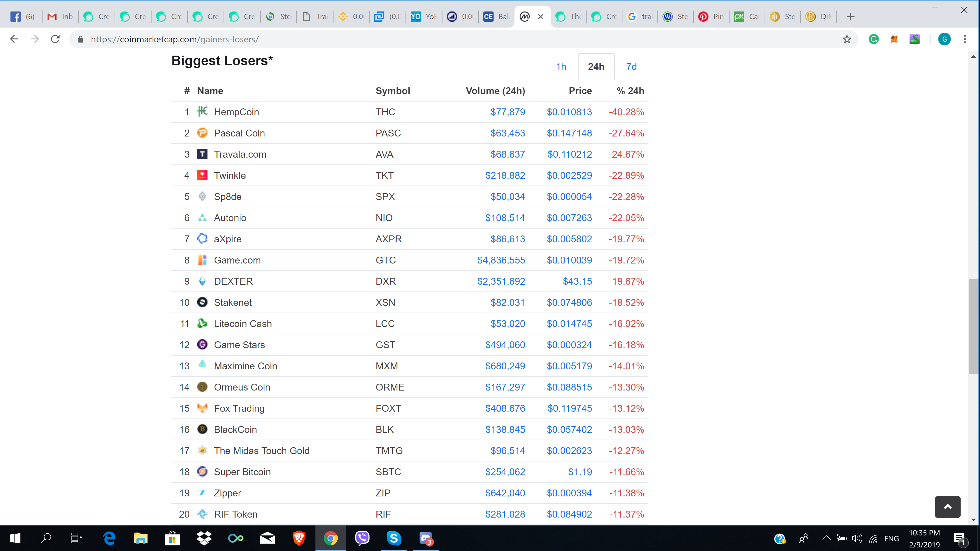This screenshot has height=551, width=980.
Task: Click DEXTER price $43.15
Action: (578, 281)
